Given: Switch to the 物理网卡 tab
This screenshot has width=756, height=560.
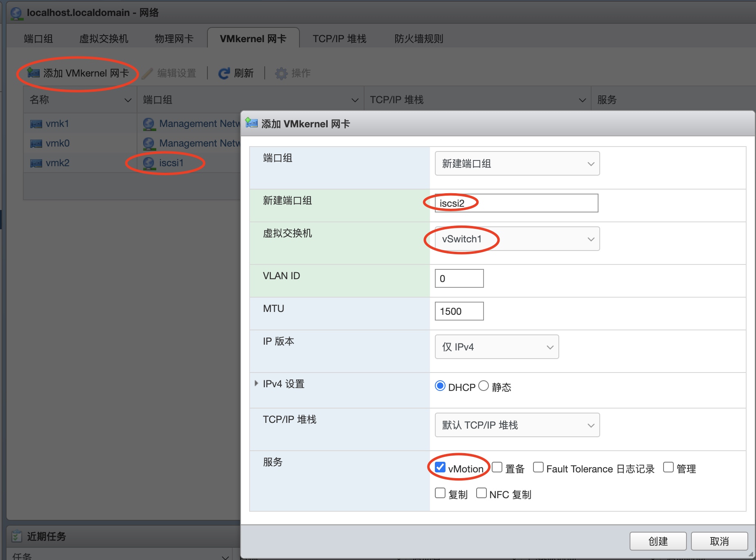Looking at the screenshot, I should coord(174,38).
